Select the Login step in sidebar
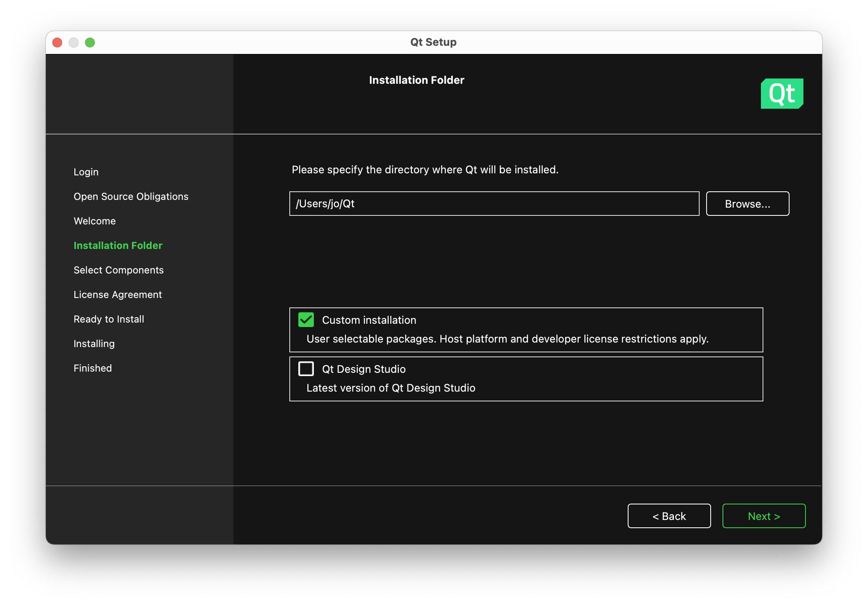Image resolution: width=868 pixels, height=605 pixels. coord(86,172)
